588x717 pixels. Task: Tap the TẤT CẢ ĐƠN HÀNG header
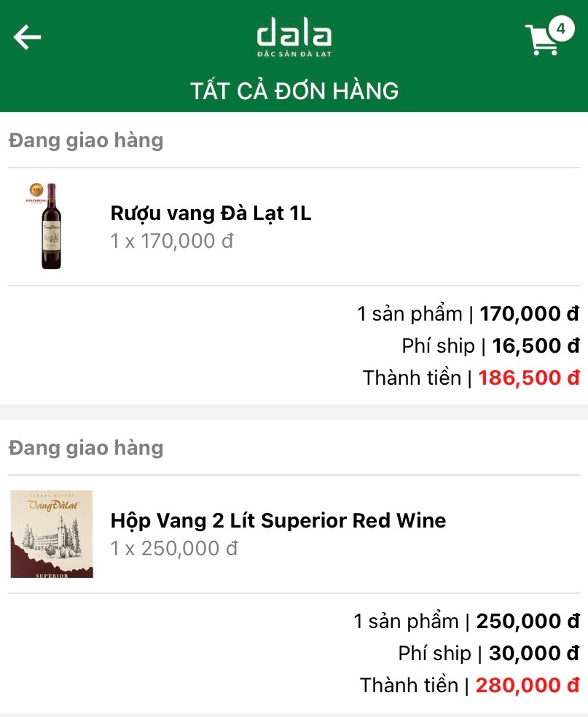(294, 91)
